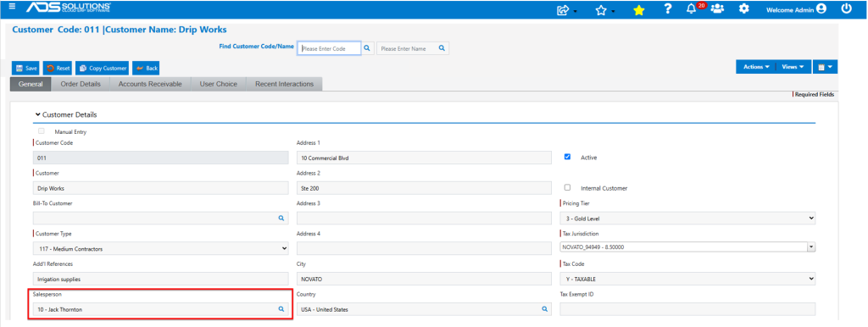The image size is (868, 327).
Task: Click the Bill-To Customer lookup magnifier
Action: coord(281,219)
